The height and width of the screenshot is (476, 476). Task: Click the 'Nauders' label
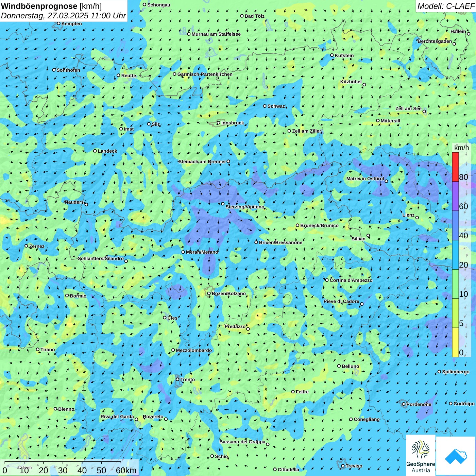point(74,202)
